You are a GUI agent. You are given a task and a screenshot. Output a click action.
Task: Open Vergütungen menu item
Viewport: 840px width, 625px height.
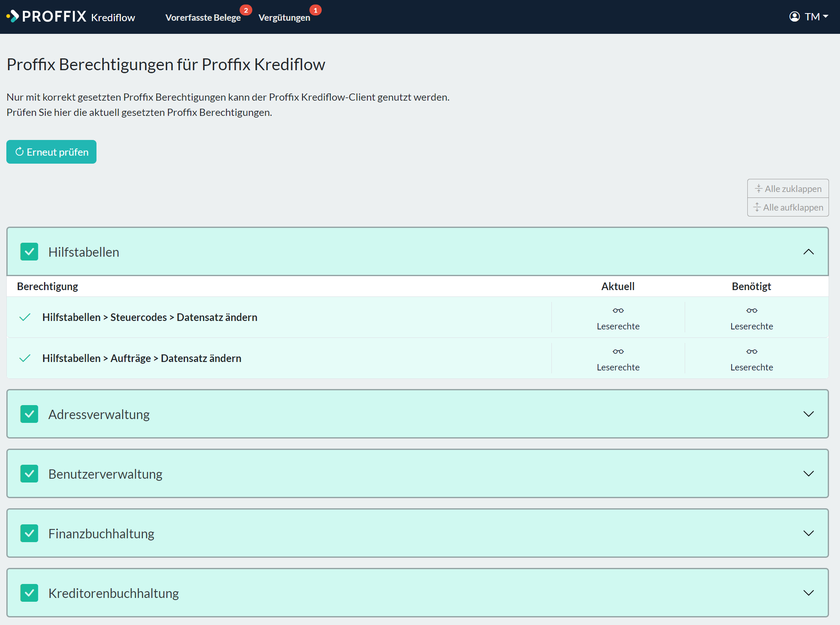284,17
